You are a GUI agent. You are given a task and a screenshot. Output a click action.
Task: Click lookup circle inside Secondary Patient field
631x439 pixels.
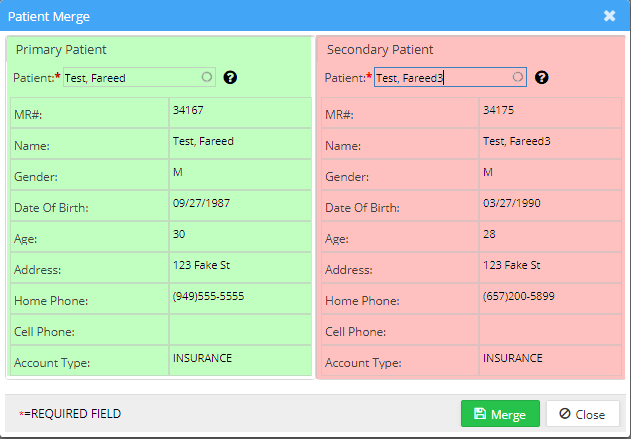coord(517,77)
